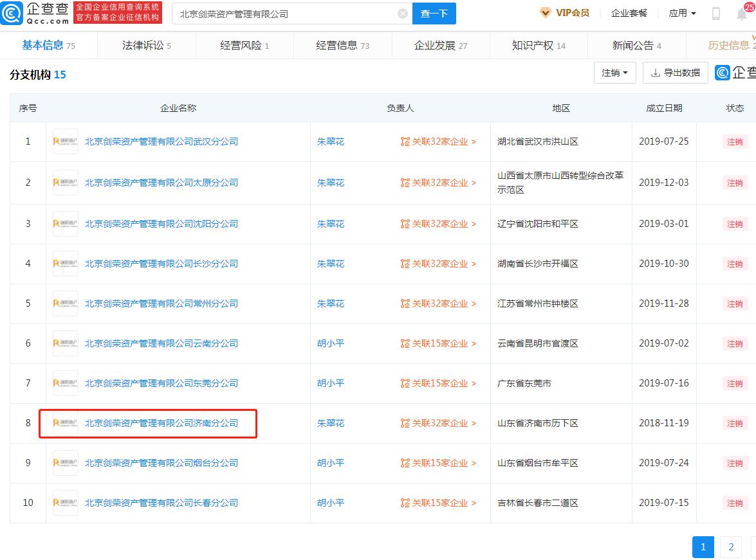Open 北京剑荣资产管理有限公司长沙分公司 link
Viewport: 756px width, 560px height.
[161, 264]
